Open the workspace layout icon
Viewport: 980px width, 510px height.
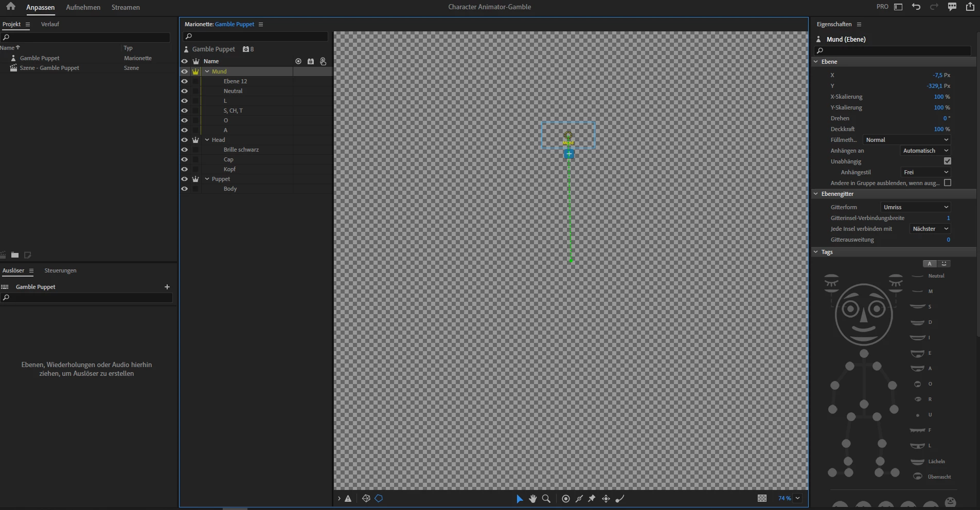pos(898,7)
